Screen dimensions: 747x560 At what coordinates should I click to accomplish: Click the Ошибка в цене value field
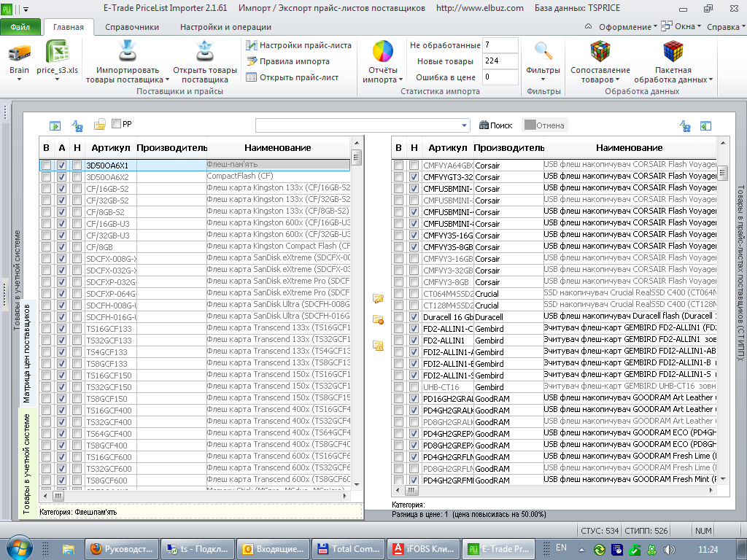(500, 77)
